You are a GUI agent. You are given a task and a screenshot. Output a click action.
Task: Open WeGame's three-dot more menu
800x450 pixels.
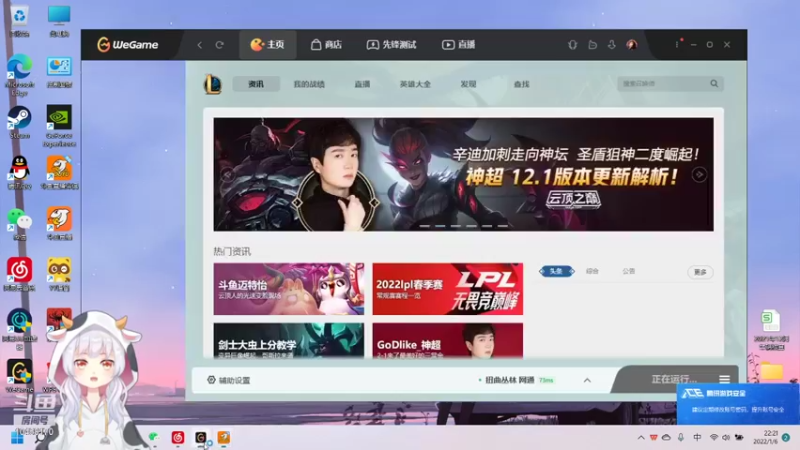[x=678, y=44]
